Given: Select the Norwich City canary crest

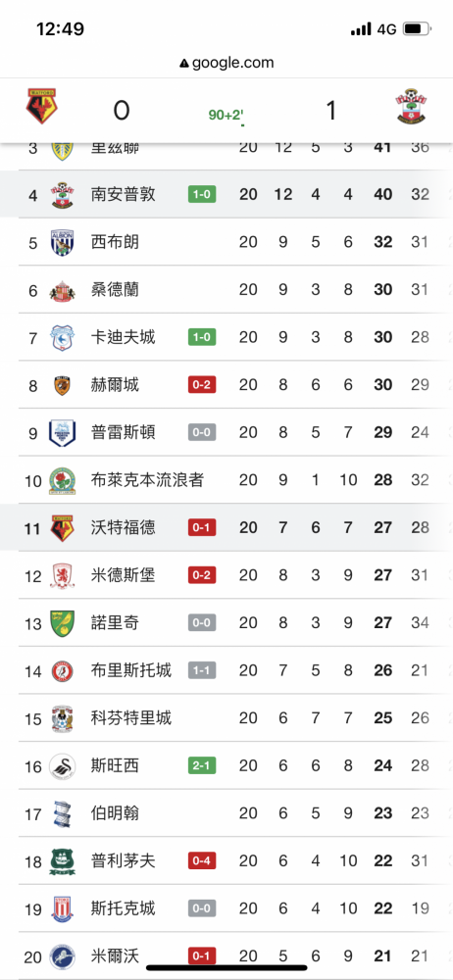Looking at the screenshot, I should [63, 623].
